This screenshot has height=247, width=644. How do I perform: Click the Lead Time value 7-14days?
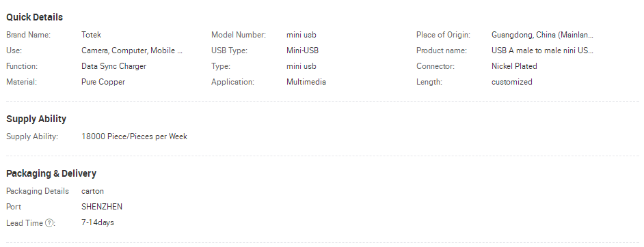click(x=98, y=222)
